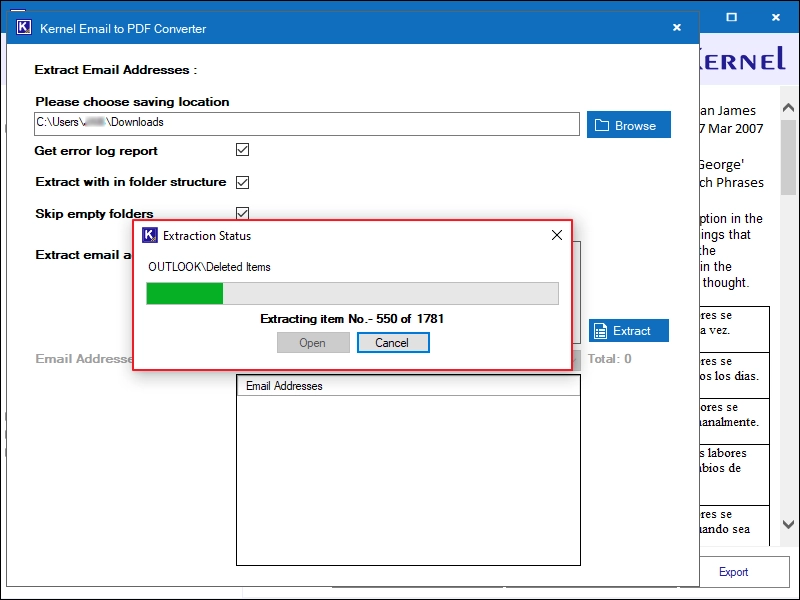Click 'Extracting item No.- 550 of 1781' text

(352, 319)
